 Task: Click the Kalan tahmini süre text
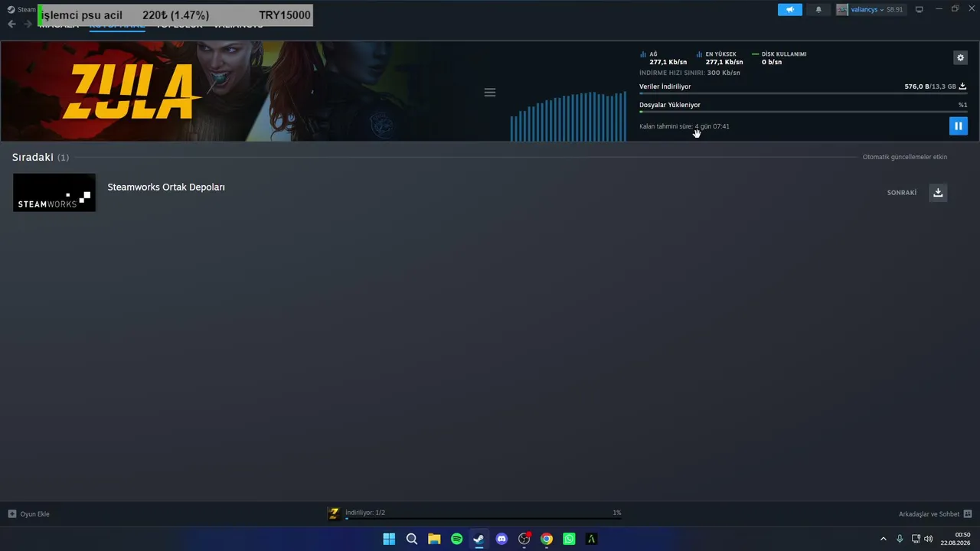coord(684,126)
